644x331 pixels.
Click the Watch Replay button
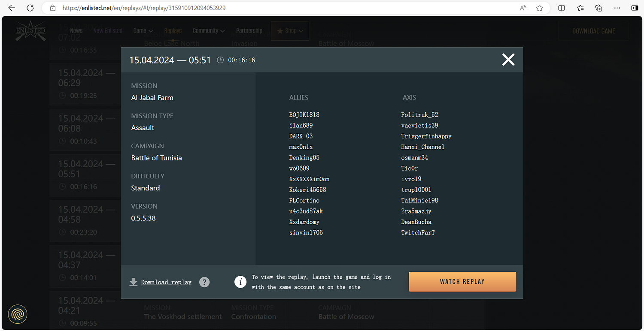(462, 282)
